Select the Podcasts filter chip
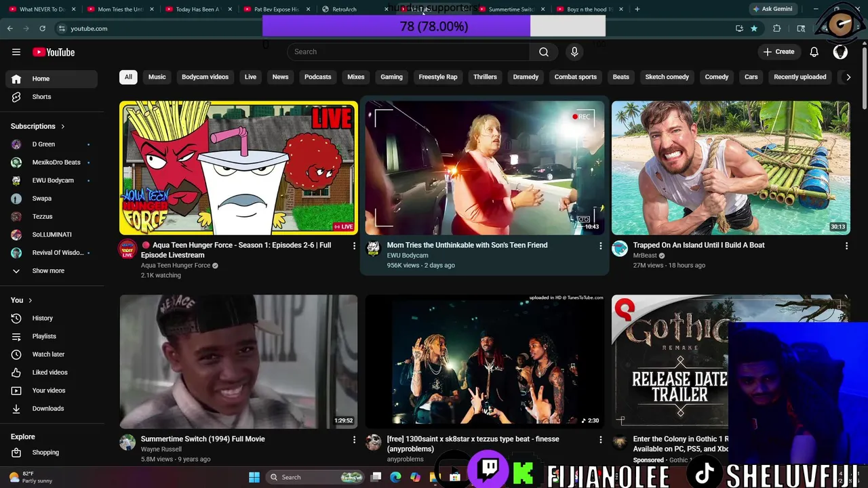The height and width of the screenshot is (488, 868). (317, 77)
